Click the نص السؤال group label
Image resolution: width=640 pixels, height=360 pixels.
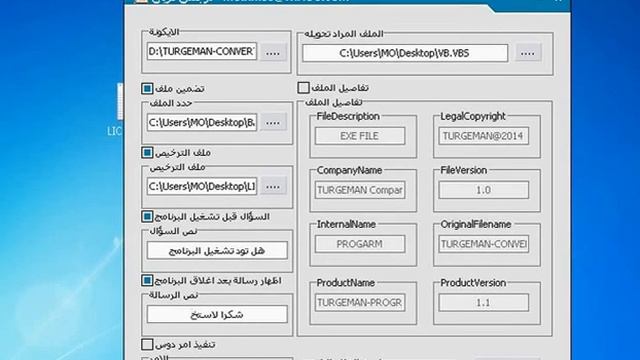pyautogui.click(x=173, y=231)
